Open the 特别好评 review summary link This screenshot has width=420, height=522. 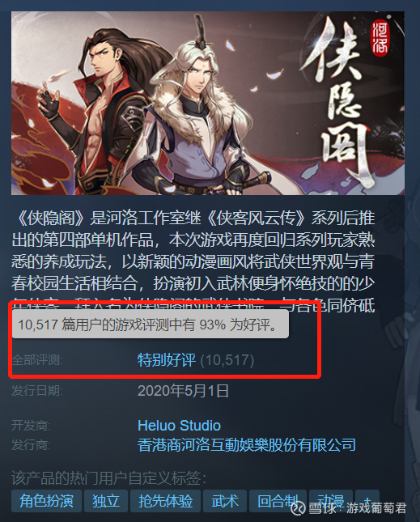coord(167,360)
